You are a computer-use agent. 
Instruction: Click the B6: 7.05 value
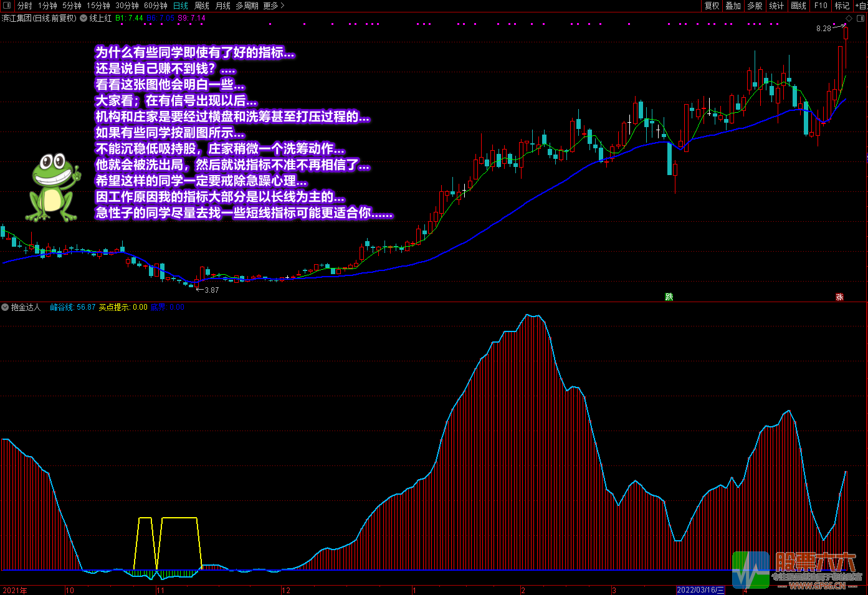coord(161,19)
